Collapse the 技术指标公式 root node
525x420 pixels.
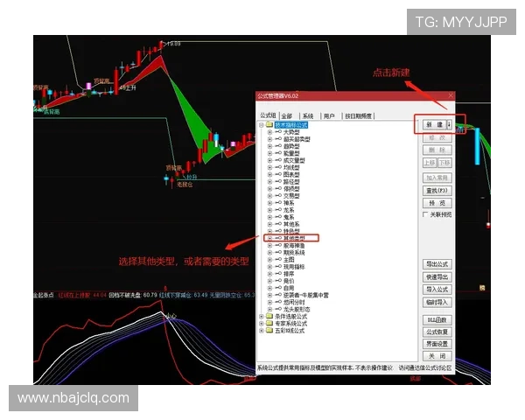[x=261, y=125]
